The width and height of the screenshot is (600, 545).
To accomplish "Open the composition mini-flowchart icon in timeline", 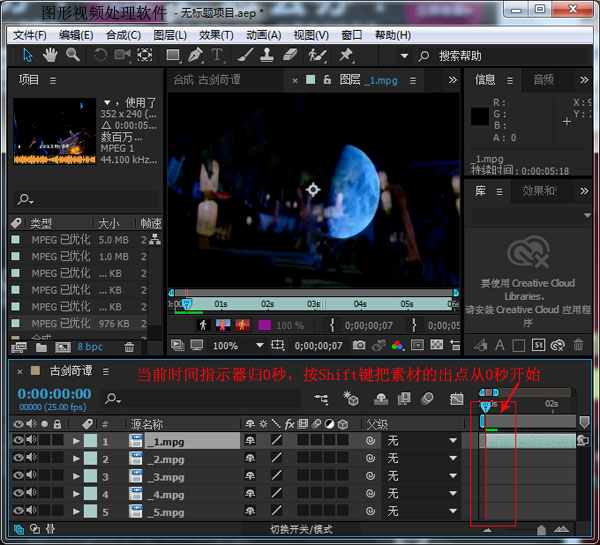I will point(321,399).
